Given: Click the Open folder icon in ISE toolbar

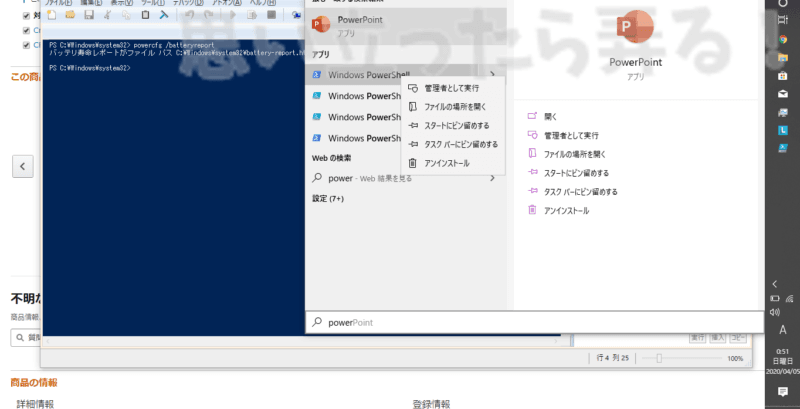Looking at the screenshot, I should (x=70, y=15).
